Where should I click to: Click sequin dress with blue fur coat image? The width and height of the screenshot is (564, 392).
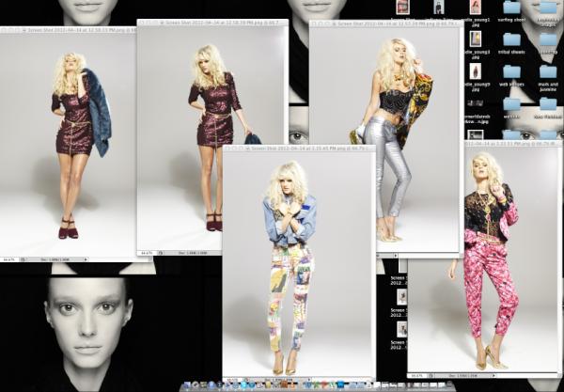(x=68, y=145)
